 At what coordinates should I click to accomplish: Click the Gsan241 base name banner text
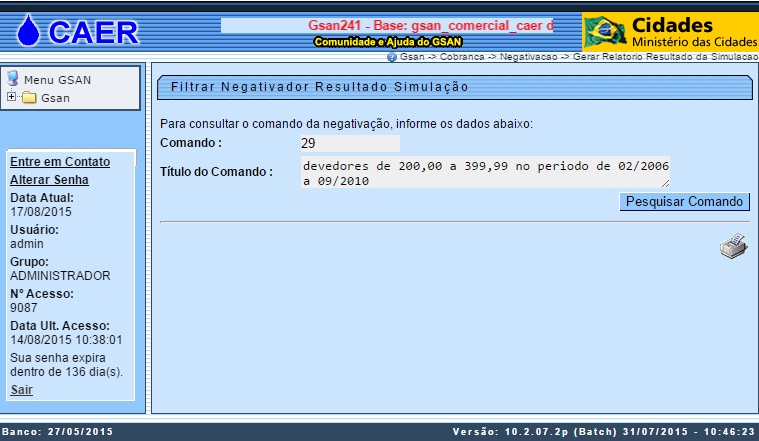click(431, 25)
